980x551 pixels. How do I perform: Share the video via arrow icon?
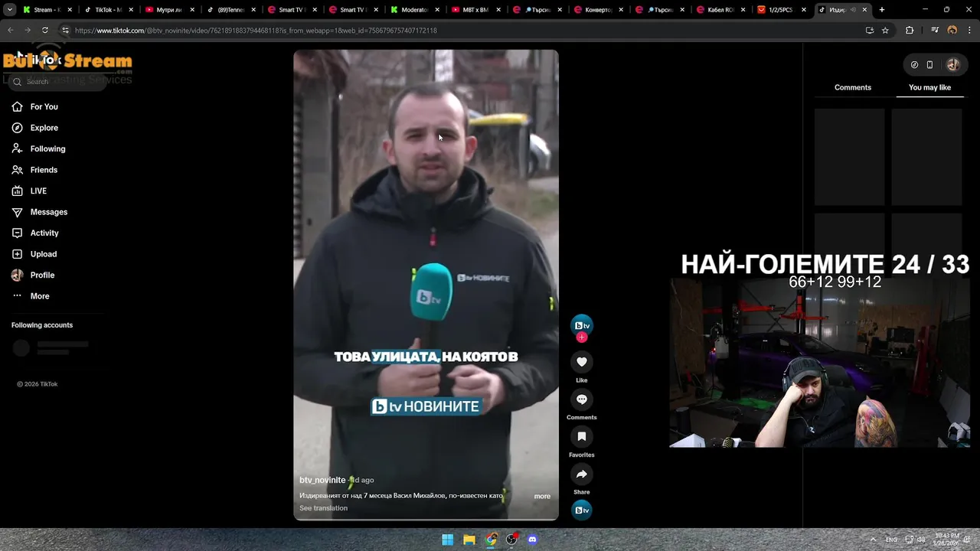tap(582, 474)
